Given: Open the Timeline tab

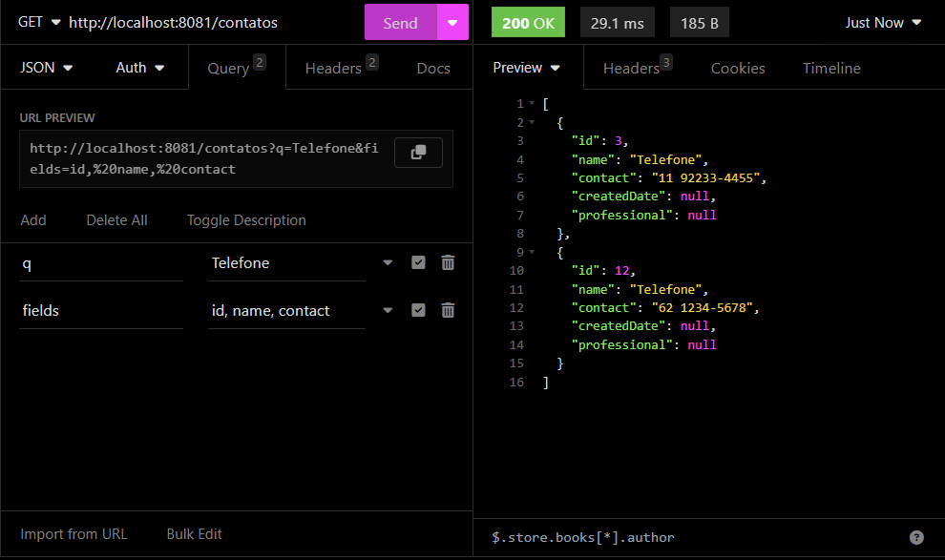Looking at the screenshot, I should pos(831,68).
